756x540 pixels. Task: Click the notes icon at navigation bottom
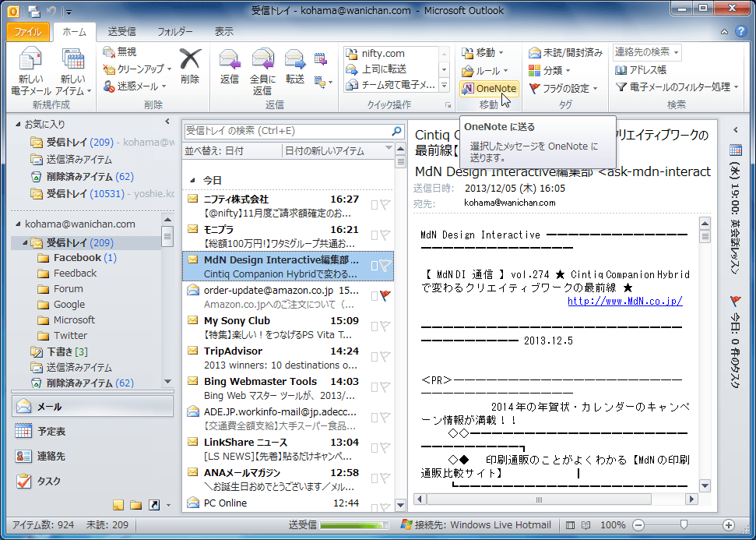[118, 505]
